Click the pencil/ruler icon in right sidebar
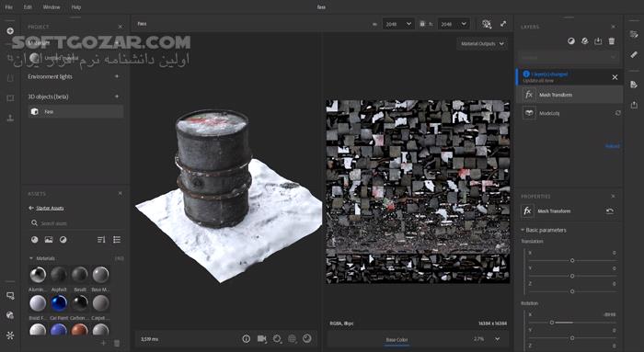 point(634,54)
